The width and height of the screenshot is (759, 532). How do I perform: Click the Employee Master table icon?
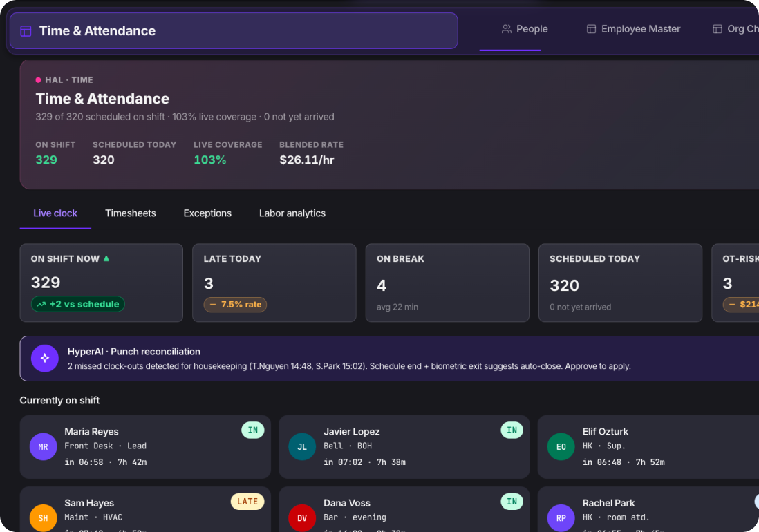coord(591,29)
